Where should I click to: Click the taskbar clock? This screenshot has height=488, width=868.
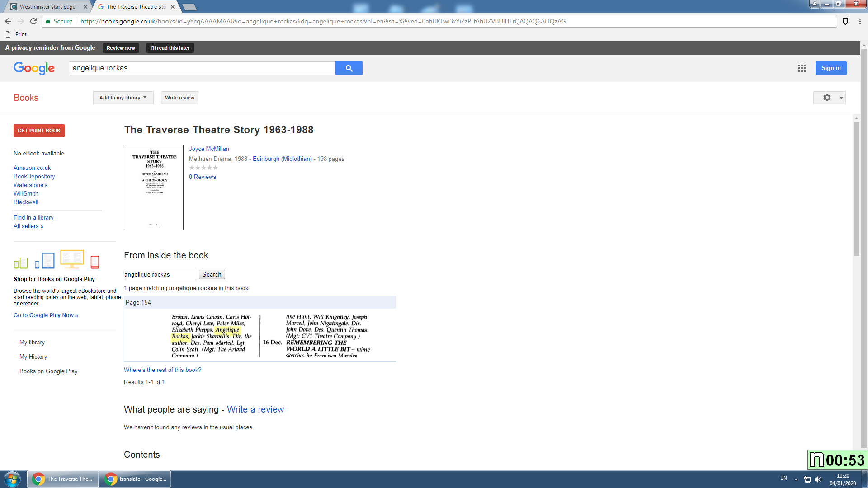coord(843,479)
